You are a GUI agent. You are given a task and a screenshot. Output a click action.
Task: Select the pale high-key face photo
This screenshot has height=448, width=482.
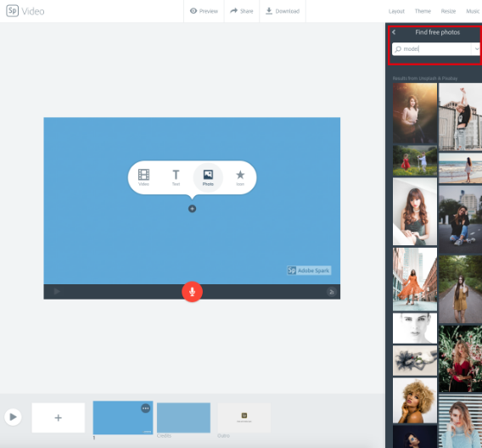pos(415,328)
